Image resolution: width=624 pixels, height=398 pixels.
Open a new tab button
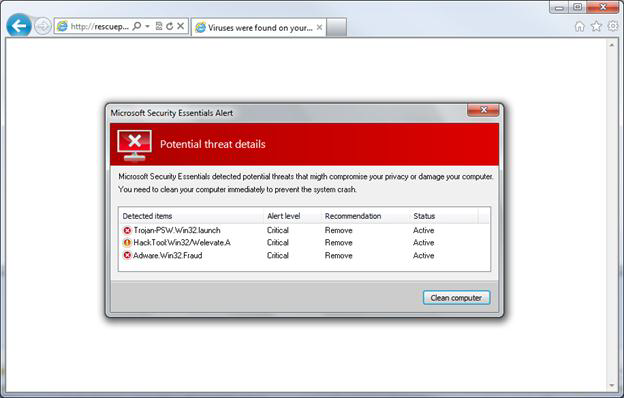pyautogui.click(x=336, y=27)
